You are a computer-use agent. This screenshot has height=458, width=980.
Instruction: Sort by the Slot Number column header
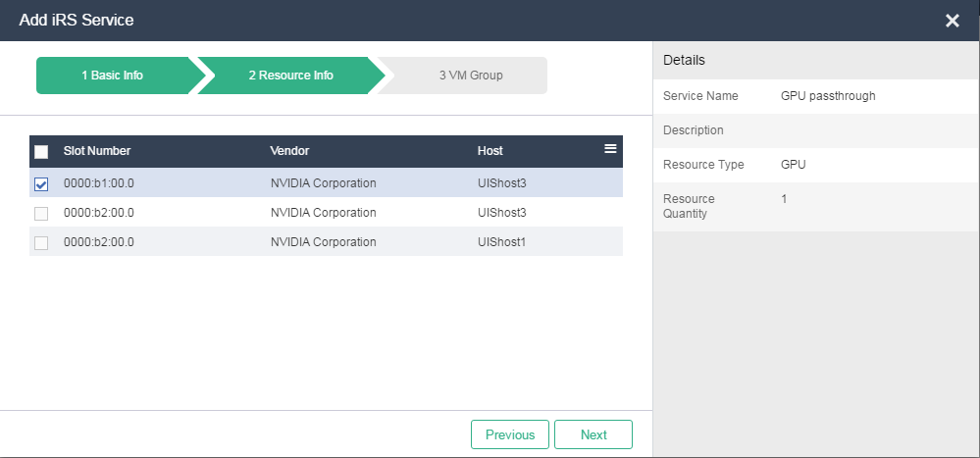[x=97, y=151]
